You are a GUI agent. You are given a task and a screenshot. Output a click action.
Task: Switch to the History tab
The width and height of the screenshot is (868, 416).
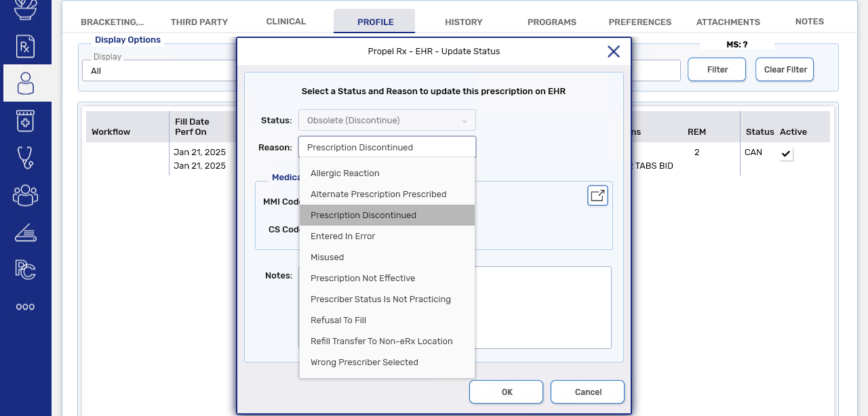coord(464,22)
